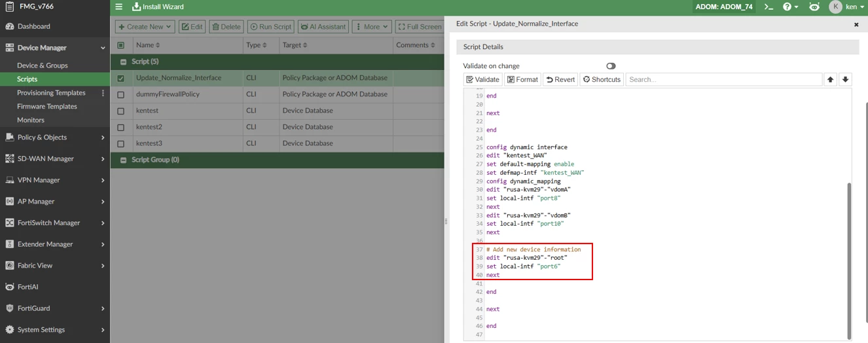
Task: Open the ADOM: ADOM_74 selector
Action: point(723,7)
